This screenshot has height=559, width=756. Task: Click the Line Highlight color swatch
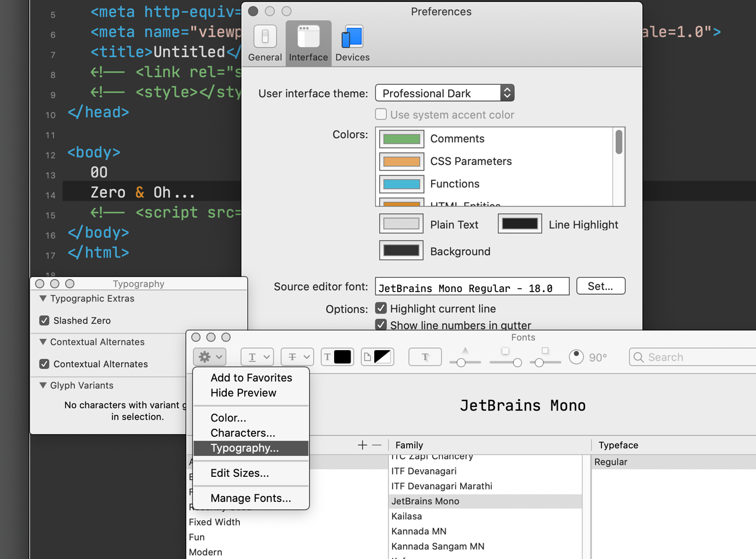tap(520, 224)
